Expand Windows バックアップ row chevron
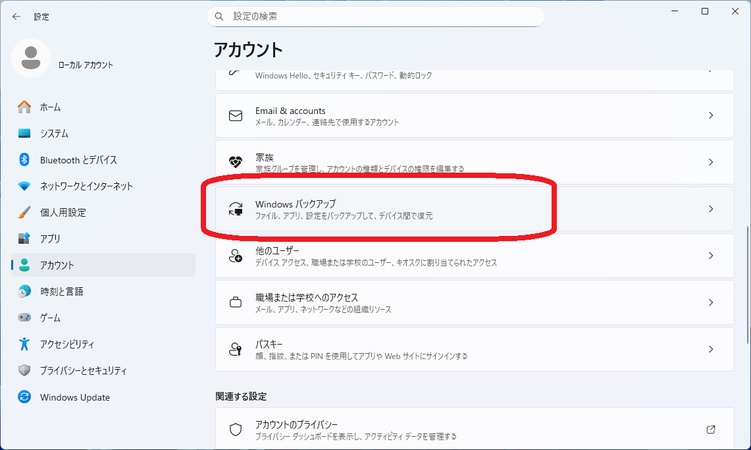 (711, 209)
